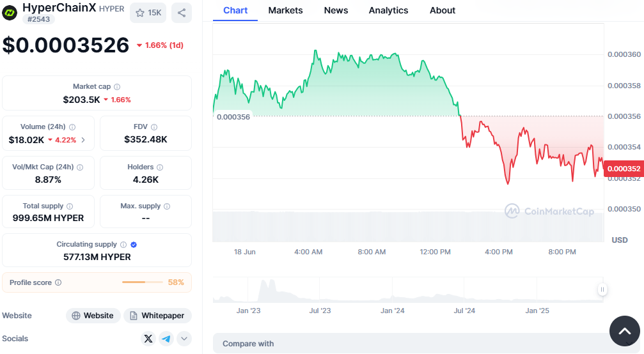This screenshot has width=644, height=354.
Task: Click the 18 Jun axis label
Action: coord(245,252)
